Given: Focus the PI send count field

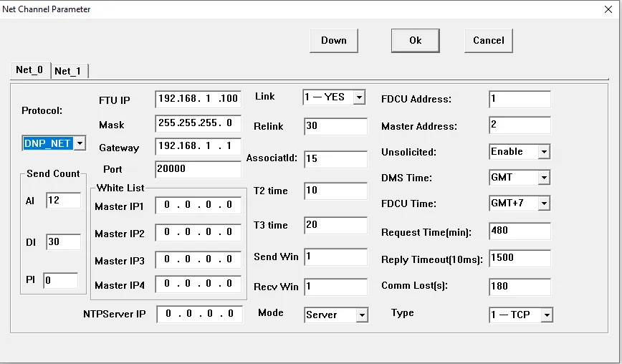Looking at the screenshot, I should point(61,280).
